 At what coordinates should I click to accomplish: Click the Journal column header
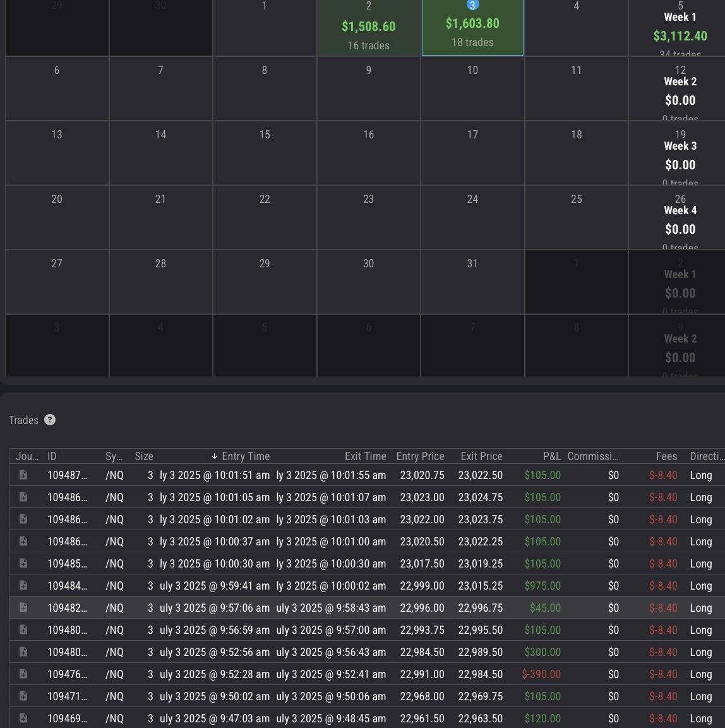[27, 456]
